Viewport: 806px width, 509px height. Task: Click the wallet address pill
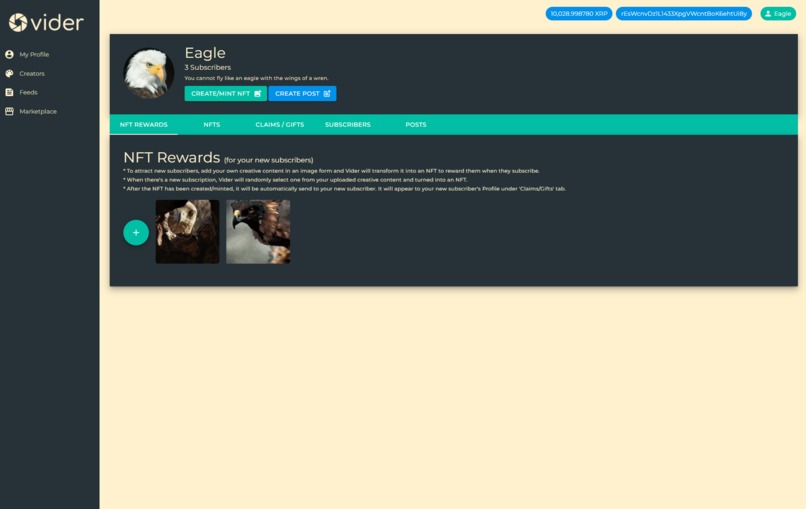tap(684, 14)
